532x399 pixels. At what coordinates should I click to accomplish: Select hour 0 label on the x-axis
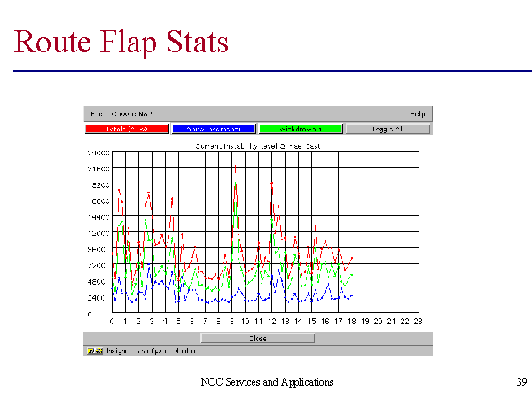tap(112, 321)
